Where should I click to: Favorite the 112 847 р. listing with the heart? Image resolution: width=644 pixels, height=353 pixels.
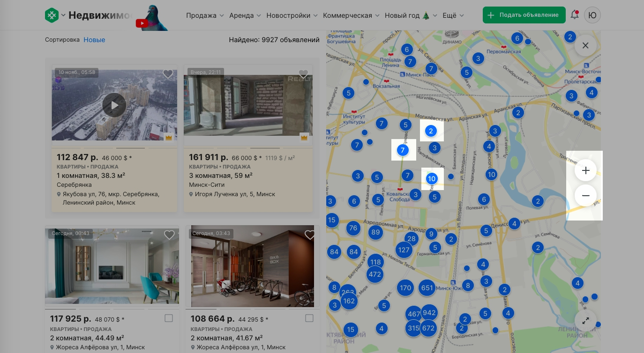pyautogui.click(x=168, y=74)
